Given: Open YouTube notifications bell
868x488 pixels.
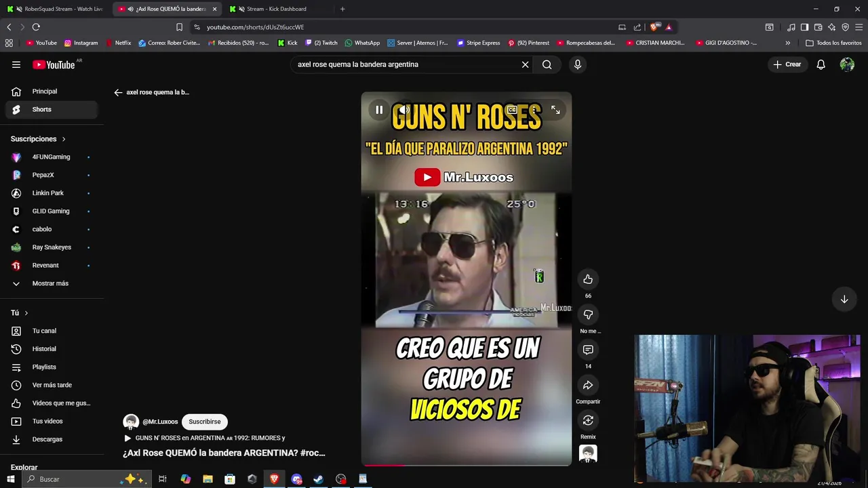Looking at the screenshot, I should click(x=821, y=64).
